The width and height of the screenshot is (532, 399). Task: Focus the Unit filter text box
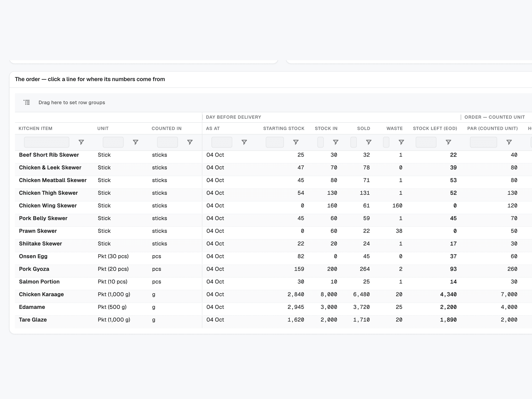pos(113,142)
